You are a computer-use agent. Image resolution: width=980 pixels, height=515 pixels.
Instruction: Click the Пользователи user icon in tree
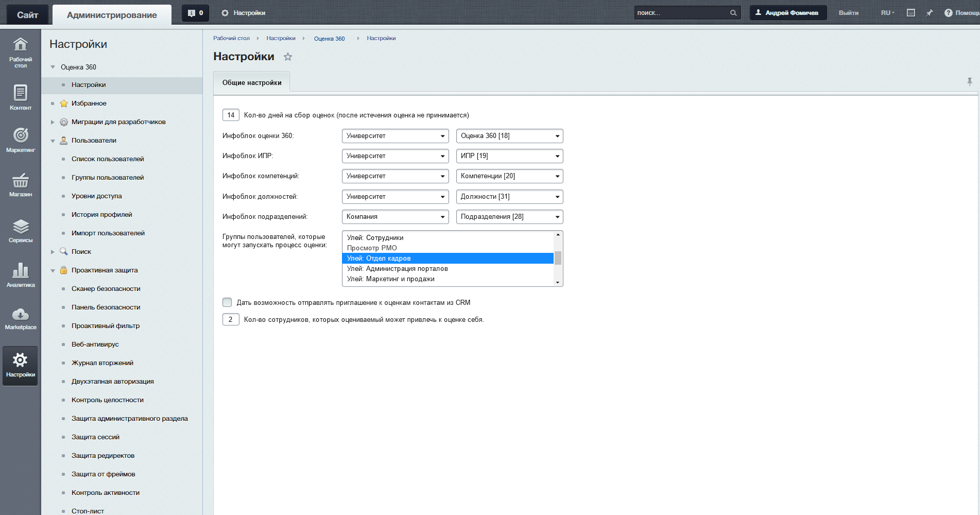[64, 141]
